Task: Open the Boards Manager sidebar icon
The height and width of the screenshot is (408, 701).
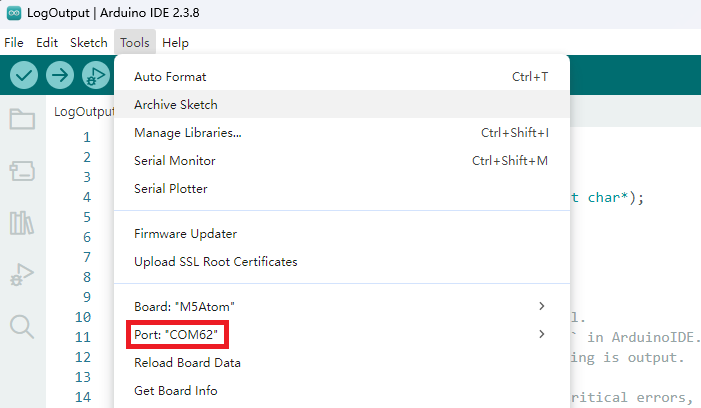Action: coord(22,171)
